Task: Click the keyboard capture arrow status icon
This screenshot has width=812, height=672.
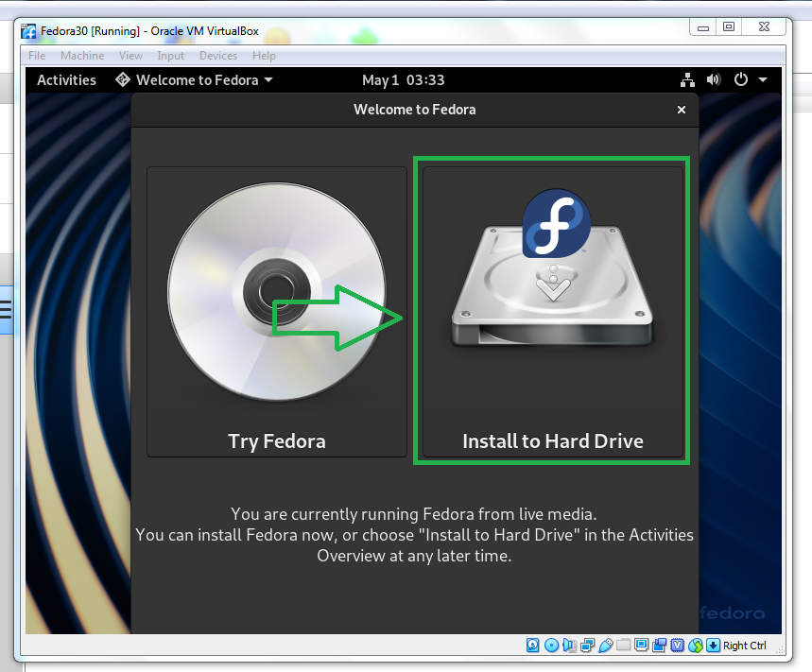Action: (713, 646)
